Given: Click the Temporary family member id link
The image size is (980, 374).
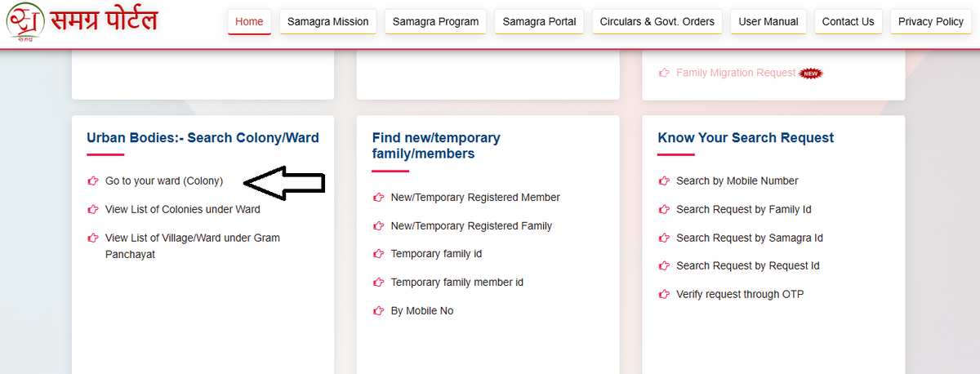Looking at the screenshot, I should pyautogui.click(x=457, y=283).
